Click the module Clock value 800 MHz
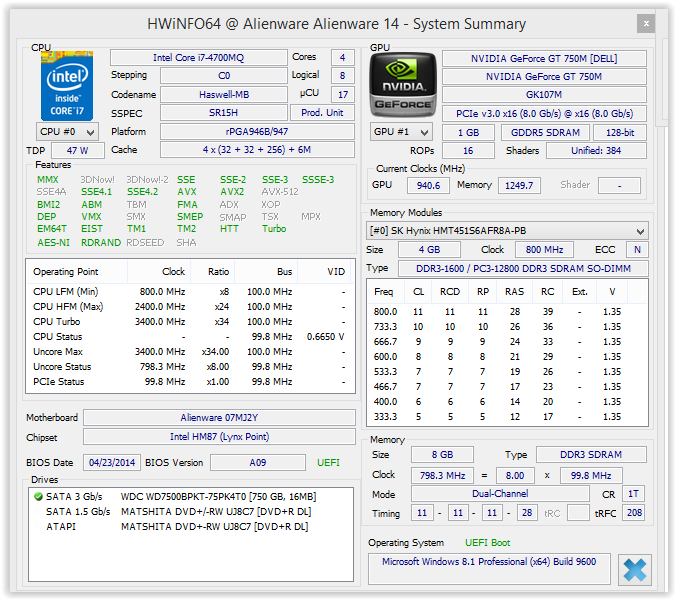The width and height of the screenshot is (676, 600). (545, 250)
